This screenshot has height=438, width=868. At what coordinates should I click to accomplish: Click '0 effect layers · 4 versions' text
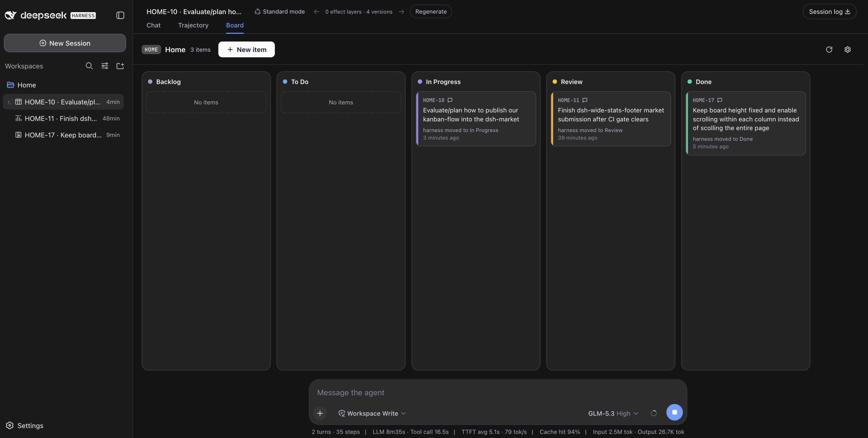tap(359, 11)
